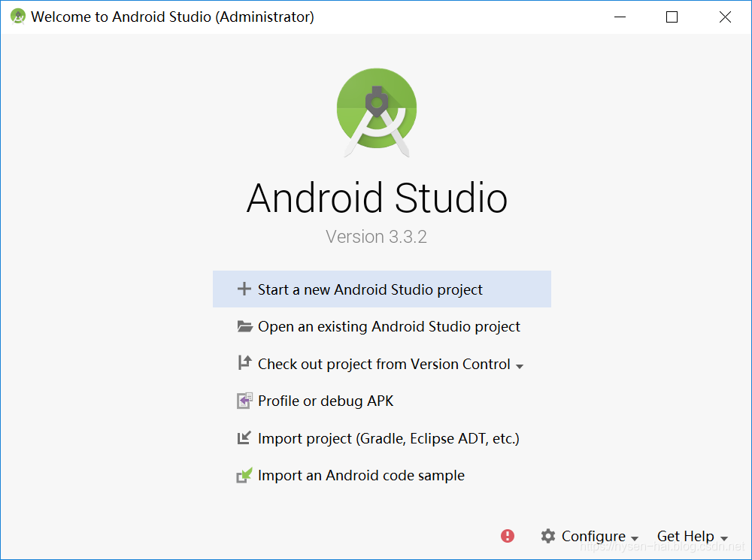752x560 pixels.
Task: Choose Profile or debug APK
Action: point(326,401)
